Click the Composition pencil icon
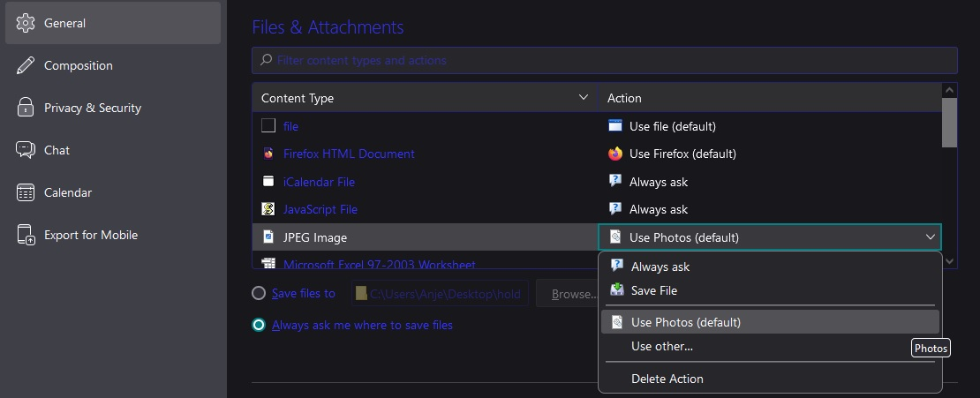Viewport: 980px width, 398px height. coord(26,65)
